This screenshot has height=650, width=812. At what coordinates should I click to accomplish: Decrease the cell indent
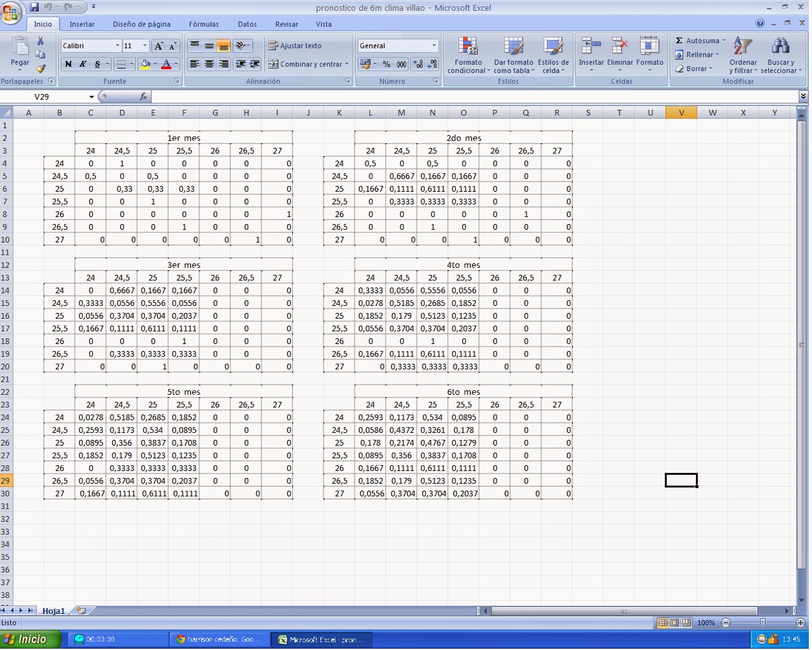(x=240, y=64)
